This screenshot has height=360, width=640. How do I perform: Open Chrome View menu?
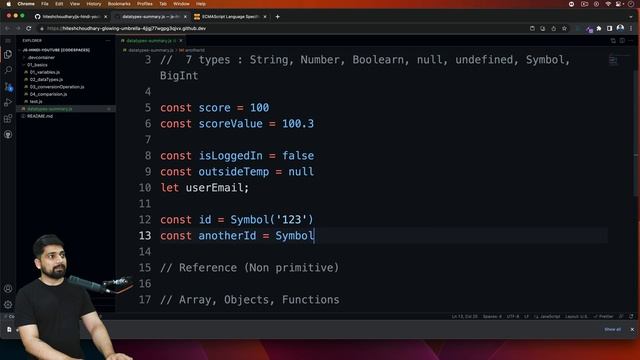coord(75,4)
